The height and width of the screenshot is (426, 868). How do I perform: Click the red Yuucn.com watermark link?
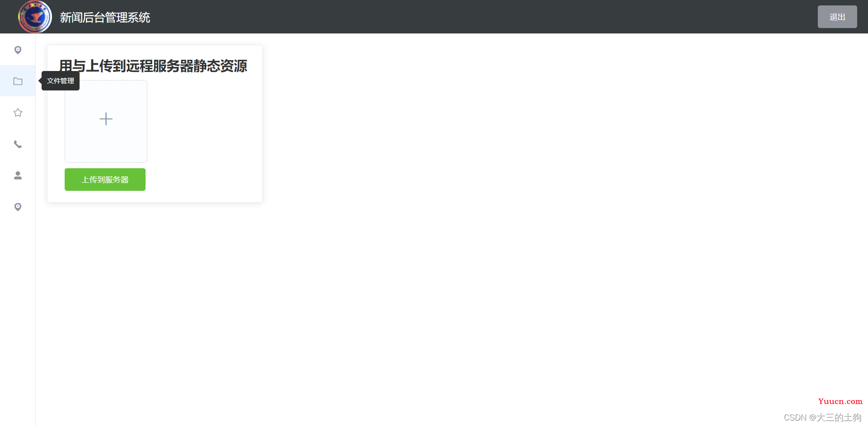(x=840, y=401)
